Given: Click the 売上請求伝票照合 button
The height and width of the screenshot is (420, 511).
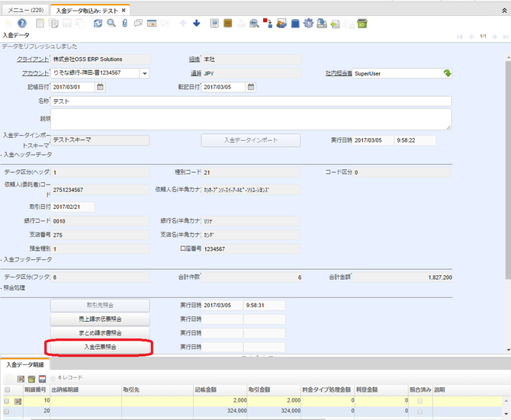Looking at the screenshot, I should (x=100, y=319).
